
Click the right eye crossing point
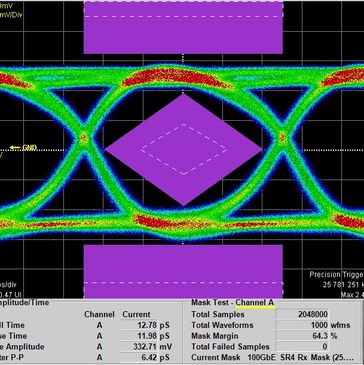click(x=283, y=137)
